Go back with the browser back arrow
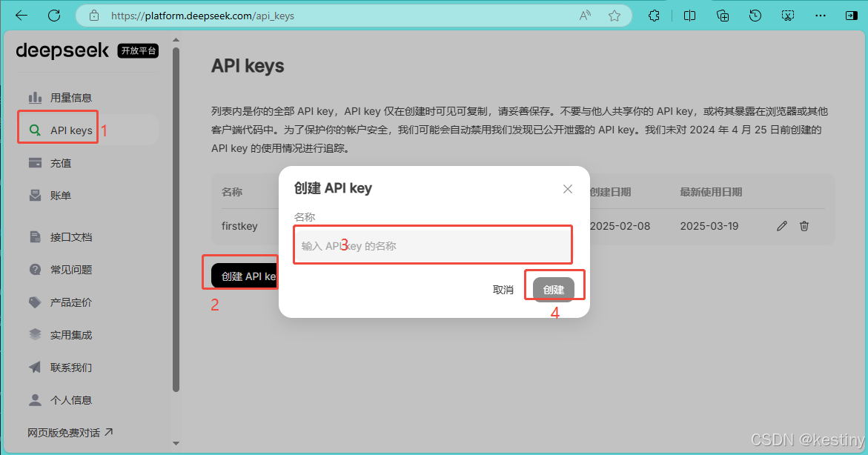 tap(21, 16)
